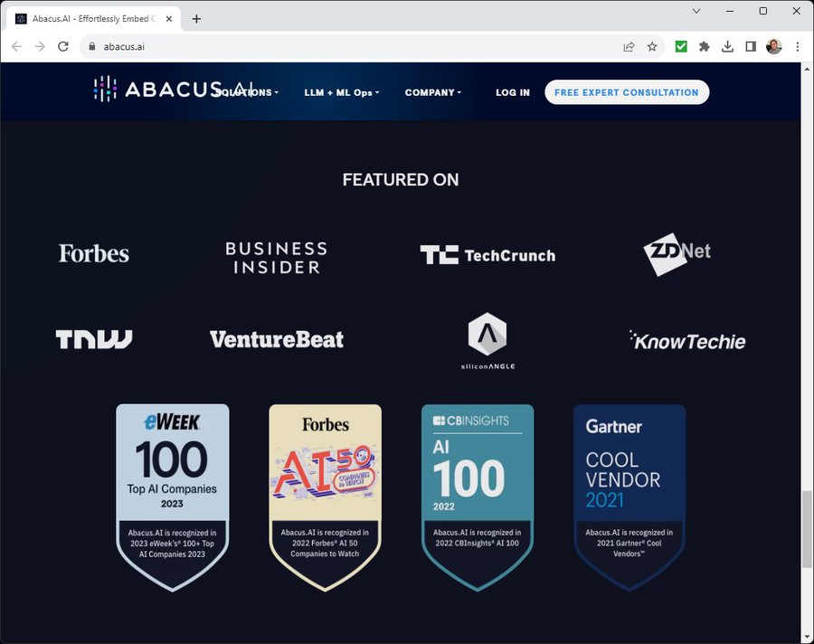Click the browser forward arrow
814x644 pixels.
[40, 47]
